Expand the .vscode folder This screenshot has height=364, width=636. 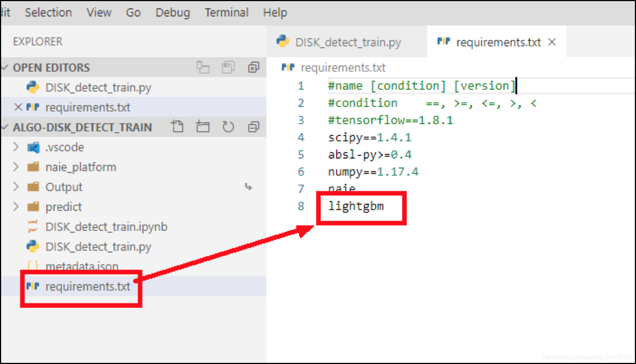16,147
